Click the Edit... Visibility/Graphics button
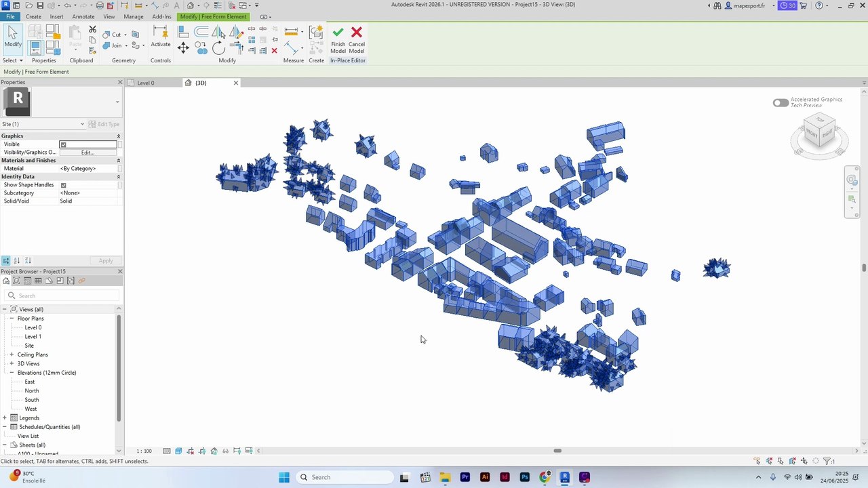 pyautogui.click(x=87, y=152)
